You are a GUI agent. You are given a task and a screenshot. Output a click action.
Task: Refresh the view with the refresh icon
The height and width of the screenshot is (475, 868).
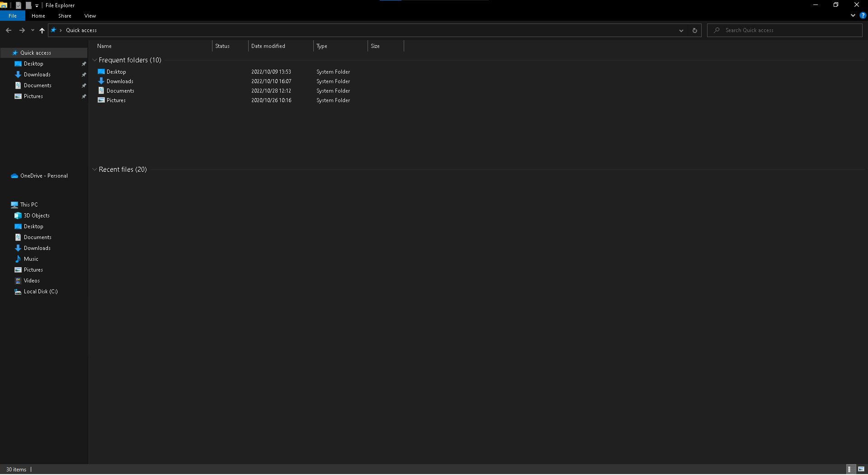pos(695,30)
